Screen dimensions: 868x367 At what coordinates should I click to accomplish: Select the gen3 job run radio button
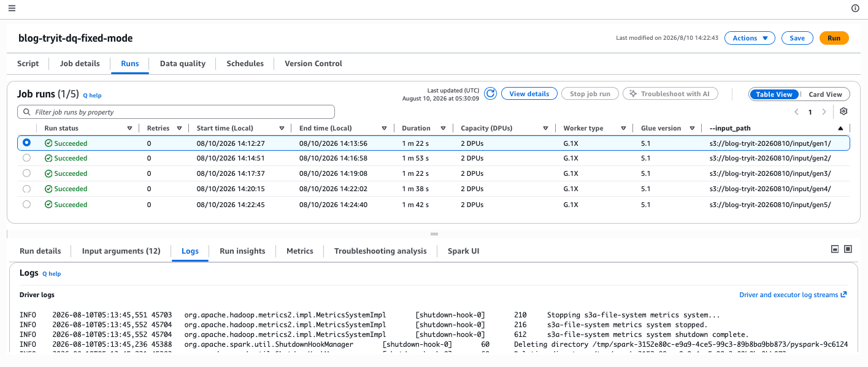click(26, 173)
